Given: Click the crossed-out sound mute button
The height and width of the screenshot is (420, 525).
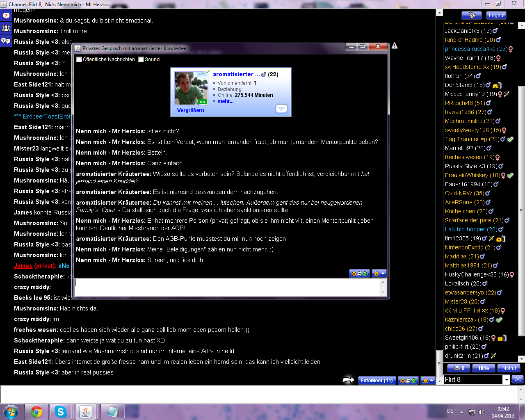Looking at the screenshot, I should [471, 15].
